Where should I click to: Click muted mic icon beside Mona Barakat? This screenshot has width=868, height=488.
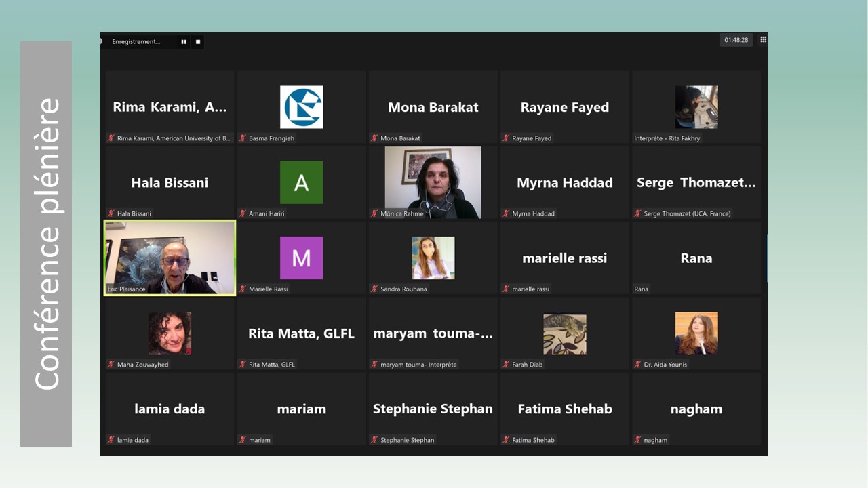tap(374, 138)
